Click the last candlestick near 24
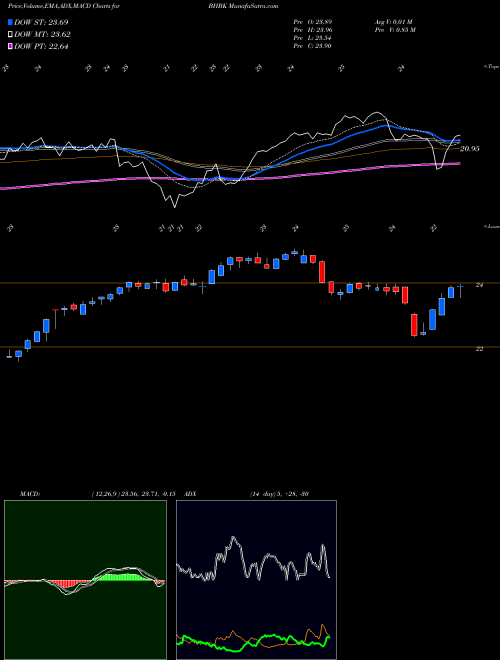 click(x=460, y=290)
